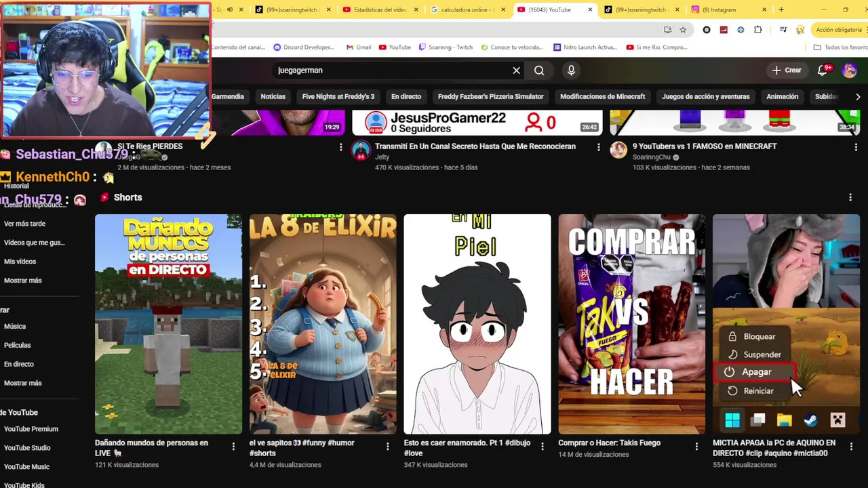Click the dark circular extension icon
This screenshot has height=488, width=868.
[x=707, y=30]
